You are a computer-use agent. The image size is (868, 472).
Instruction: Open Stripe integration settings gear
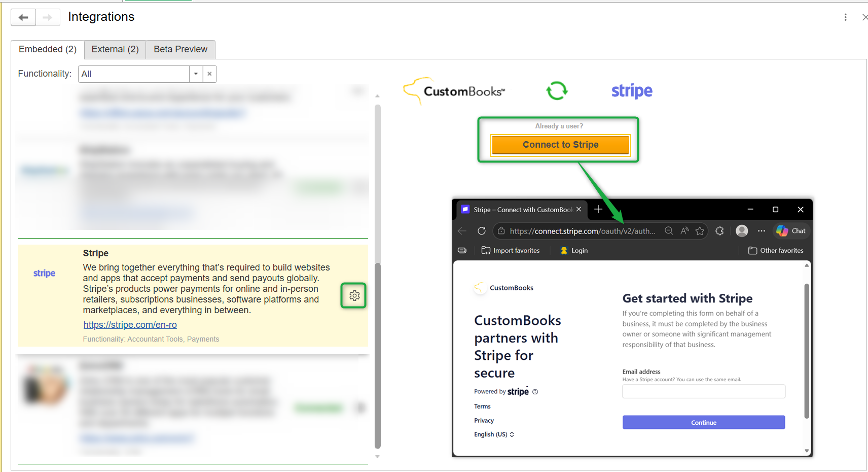tap(354, 295)
